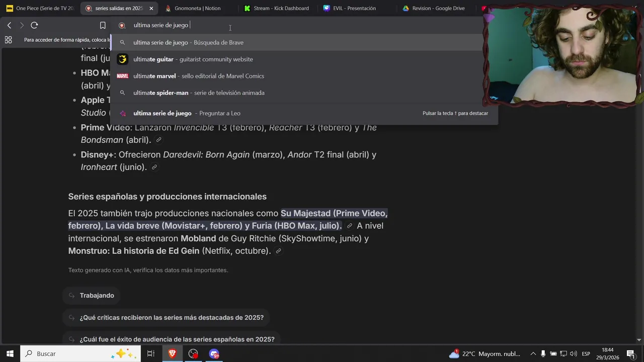Reload the page with the refresh icon
The image size is (644, 362).
coord(34,25)
